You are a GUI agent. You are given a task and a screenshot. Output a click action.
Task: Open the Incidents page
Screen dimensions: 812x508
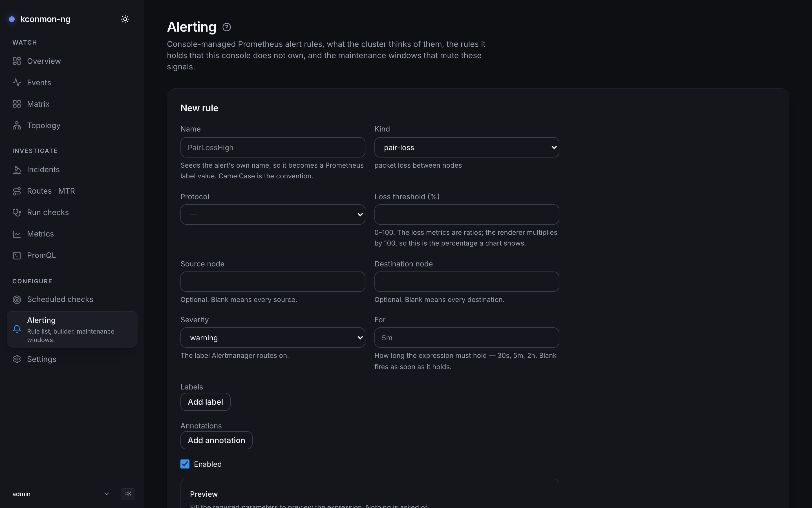pos(72,170)
